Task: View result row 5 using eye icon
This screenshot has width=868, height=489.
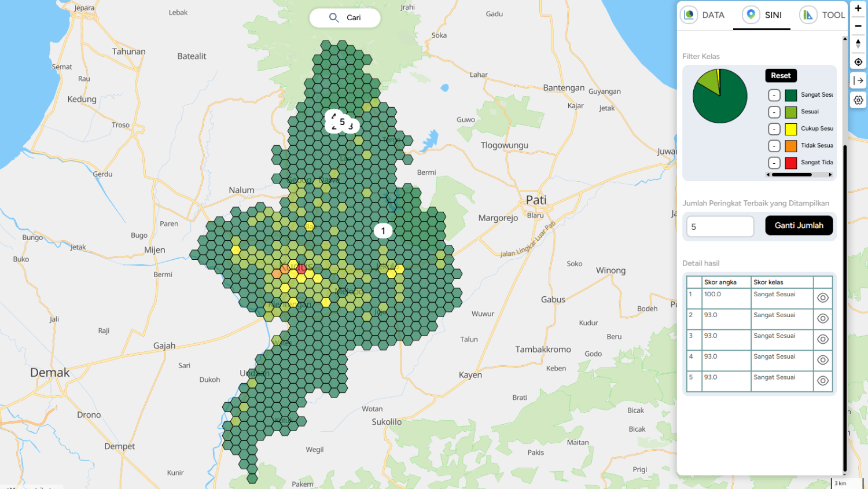Action: point(822,381)
